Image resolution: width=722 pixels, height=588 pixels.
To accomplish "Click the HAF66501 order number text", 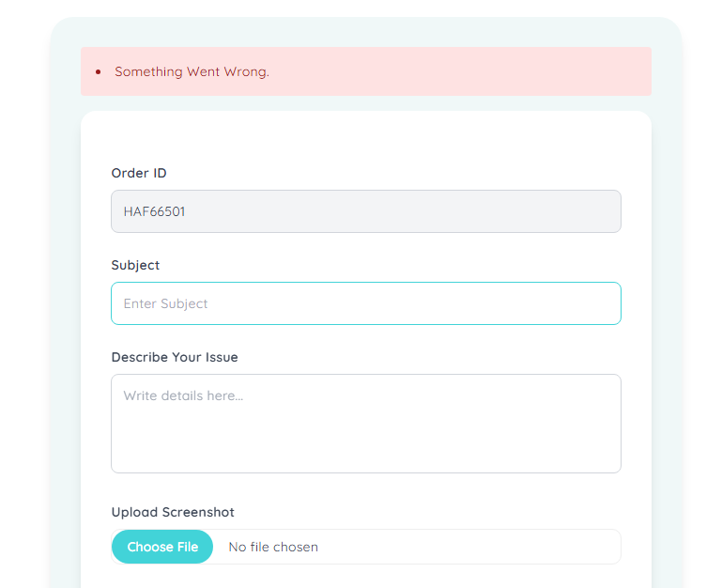I will pos(154,211).
